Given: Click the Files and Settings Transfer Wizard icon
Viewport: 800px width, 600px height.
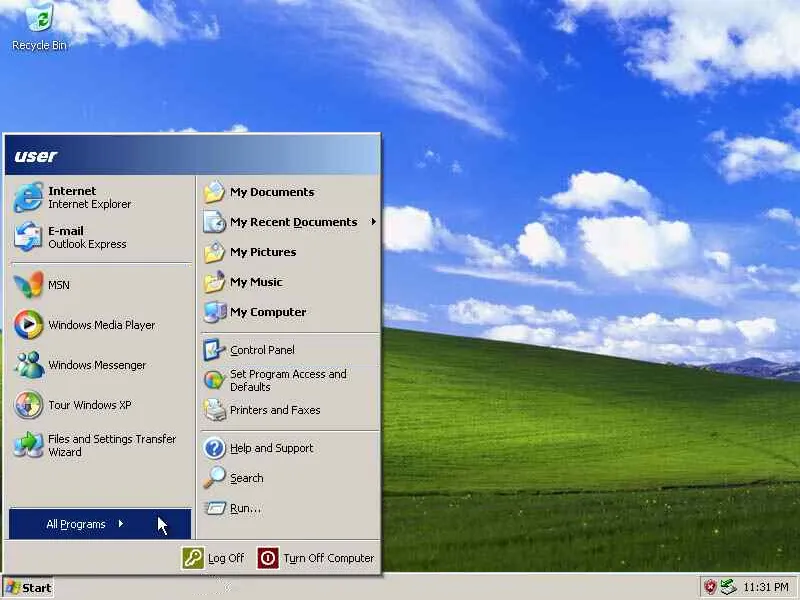Looking at the screenshot, I should [x=28, y=445].
